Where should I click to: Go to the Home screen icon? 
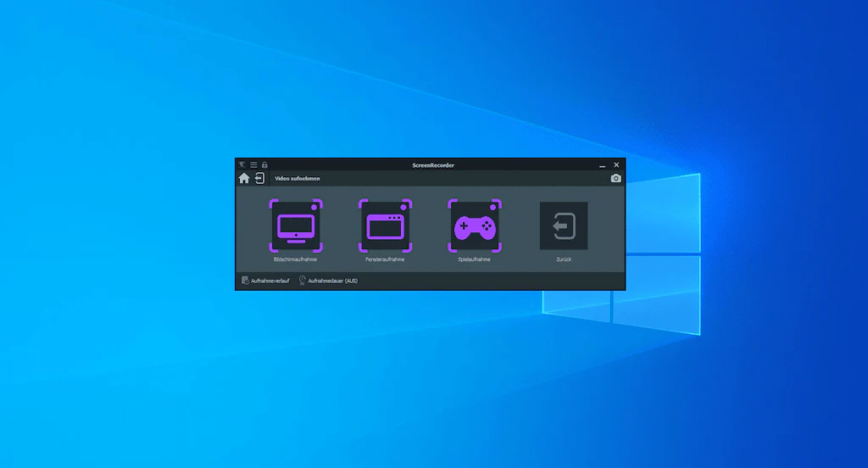[244, 178]
